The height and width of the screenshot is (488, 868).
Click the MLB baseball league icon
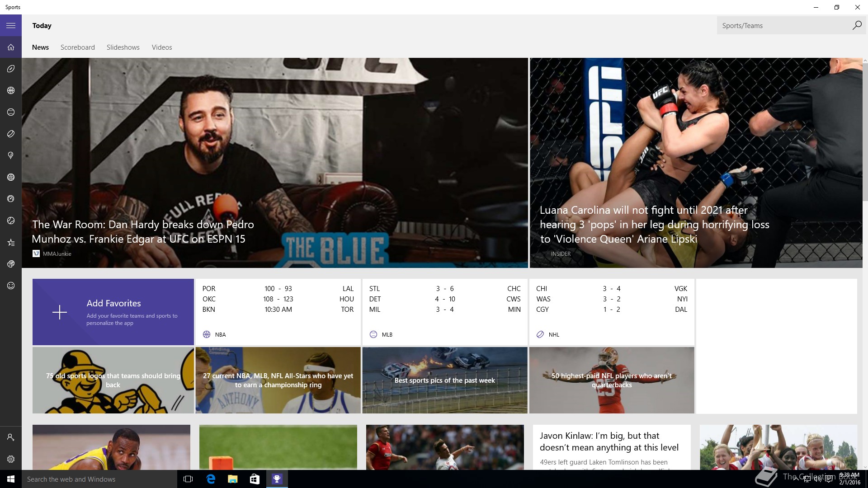click(x=373, y=334)
